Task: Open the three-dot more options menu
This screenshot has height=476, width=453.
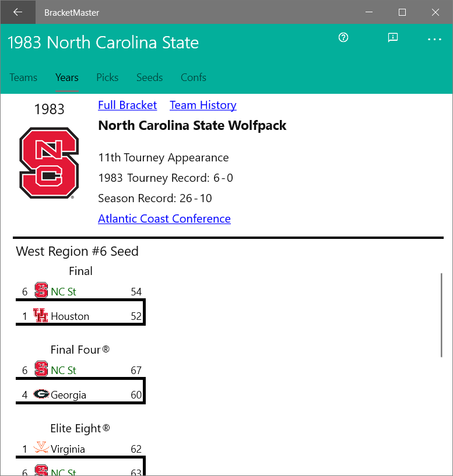Action: click(434, 39)
